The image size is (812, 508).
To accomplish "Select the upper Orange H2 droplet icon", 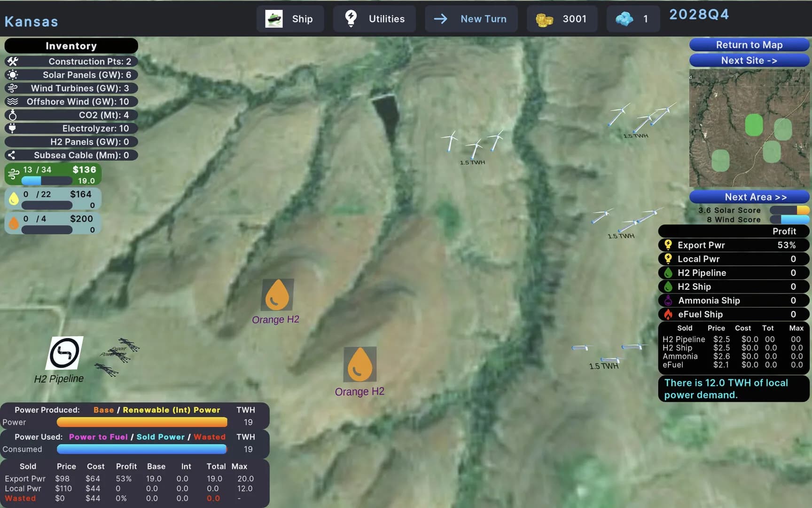I will tap(277, 295).
